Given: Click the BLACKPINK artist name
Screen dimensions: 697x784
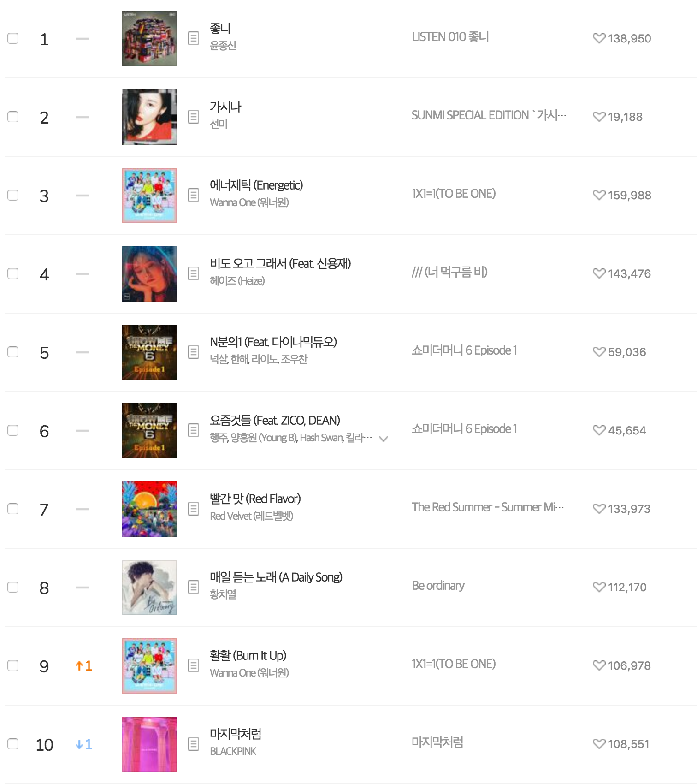Looking at the screenshot, I should click(233, 751).
